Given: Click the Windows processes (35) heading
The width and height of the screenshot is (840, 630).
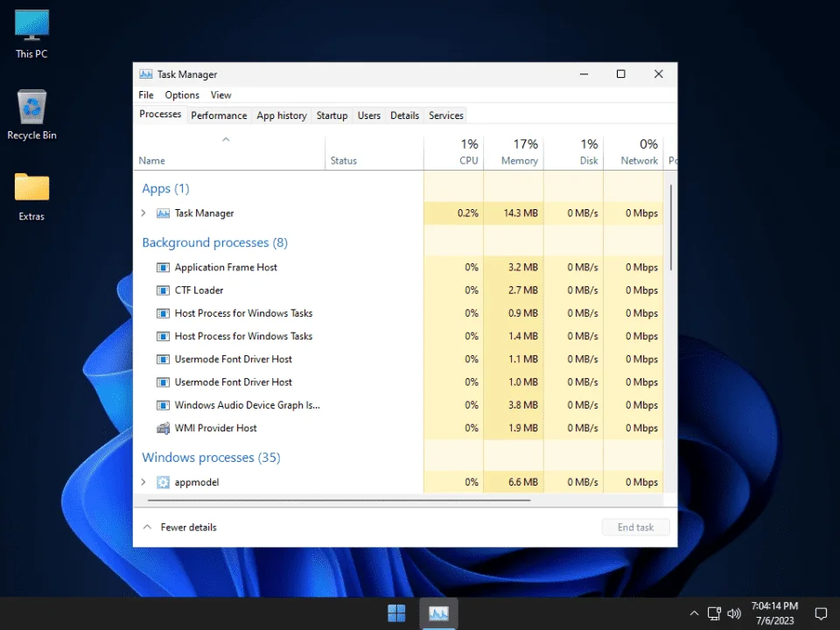Looking at the screenshot, I should (x=211, y=458).
